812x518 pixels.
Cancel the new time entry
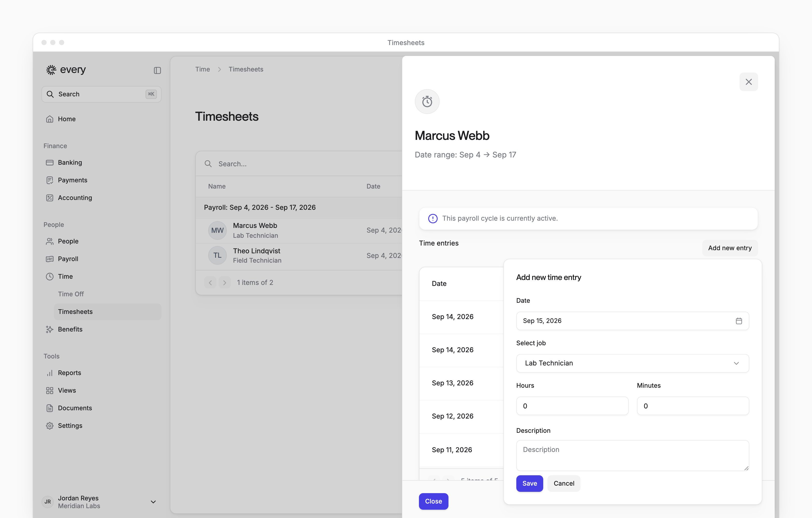pos(564,483)
